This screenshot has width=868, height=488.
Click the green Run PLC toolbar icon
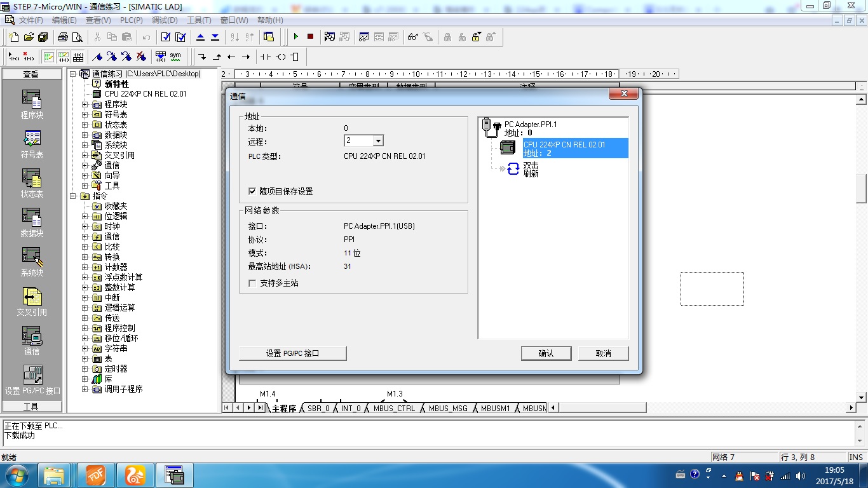click(x=295, y=37)
